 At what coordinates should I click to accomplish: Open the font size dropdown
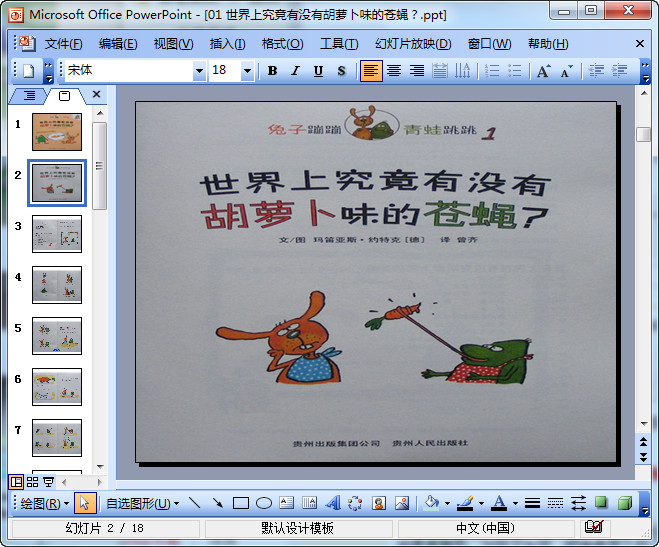coord(247,71)
